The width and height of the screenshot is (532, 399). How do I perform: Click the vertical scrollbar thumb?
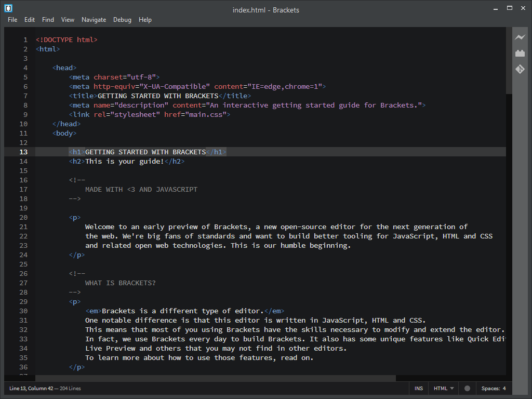click(x=509, y=60)
